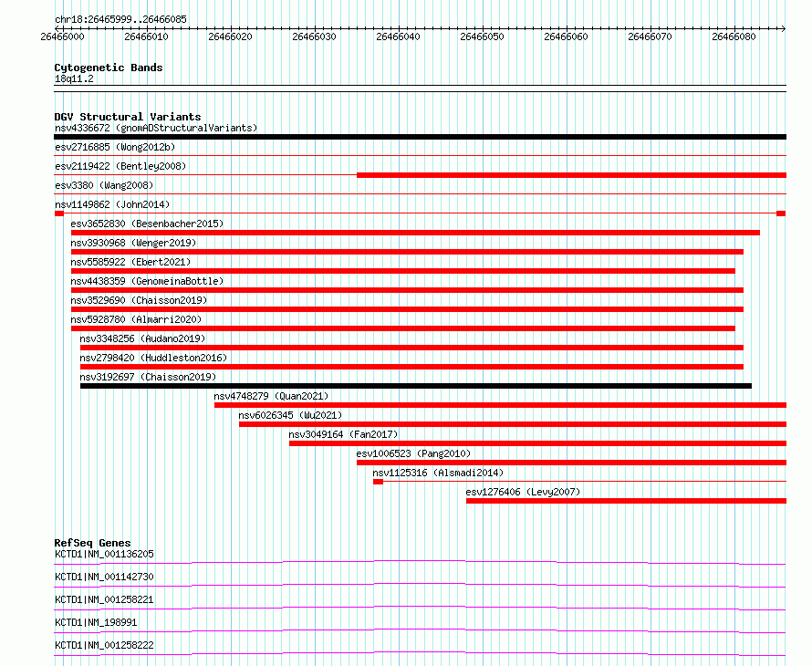Open variant esv2716885 (Wong2012b)

click(115, 147)
